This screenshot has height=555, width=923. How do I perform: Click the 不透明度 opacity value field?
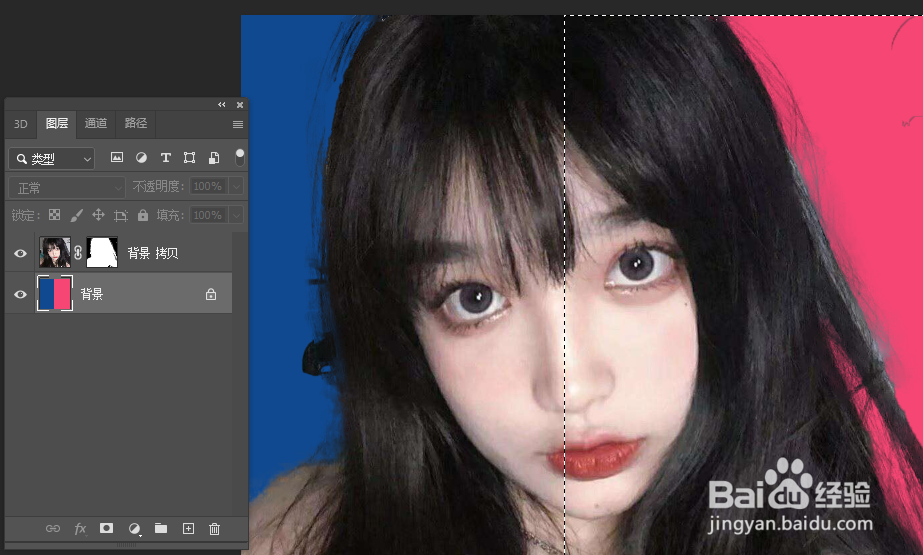[x=208, y=186]
